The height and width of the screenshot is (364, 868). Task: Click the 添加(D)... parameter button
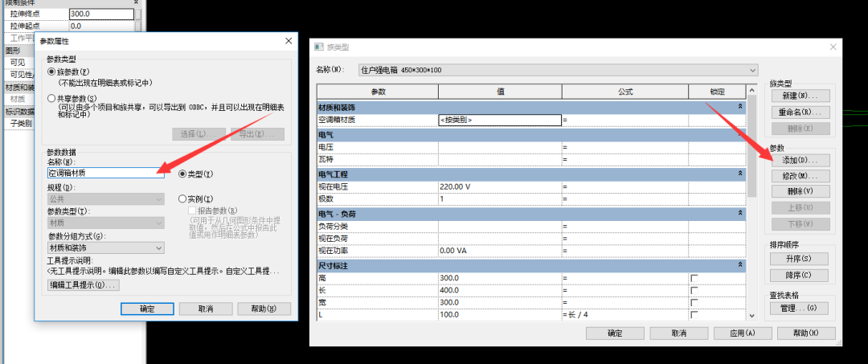pyautogui.click(x=800, y=161)
